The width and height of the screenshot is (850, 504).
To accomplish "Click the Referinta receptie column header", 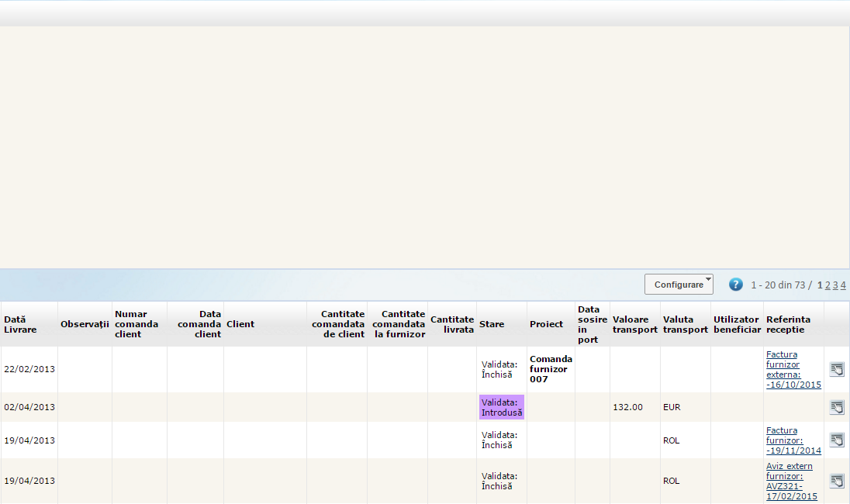I will pyautogui.click(x=787, y=324).
